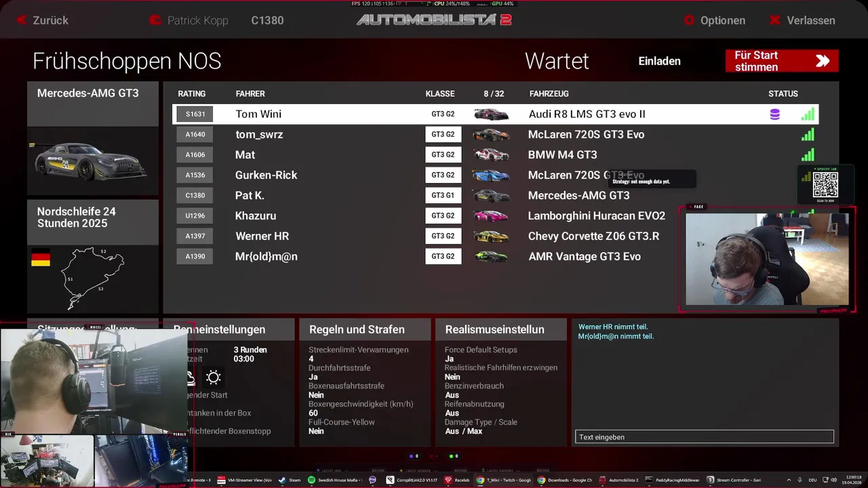This screenshot has height=488, width=868.
Task: Click the profile icon beside Patrick Kopp
Action: click(x=155, y=20)
